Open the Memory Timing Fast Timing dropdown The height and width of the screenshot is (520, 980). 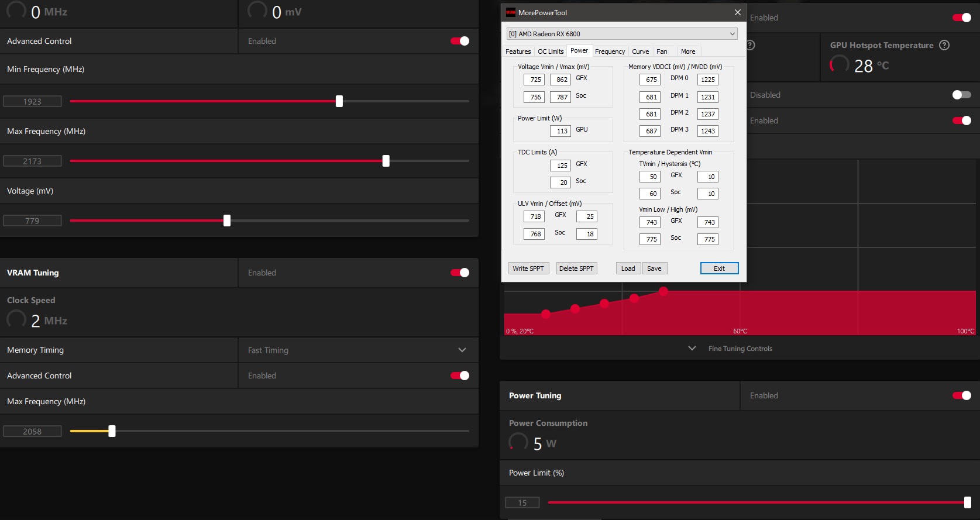(358, 350)
